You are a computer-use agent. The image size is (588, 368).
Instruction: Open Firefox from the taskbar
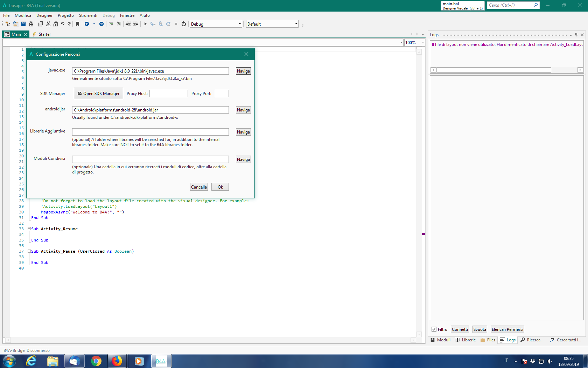[117, 361]
